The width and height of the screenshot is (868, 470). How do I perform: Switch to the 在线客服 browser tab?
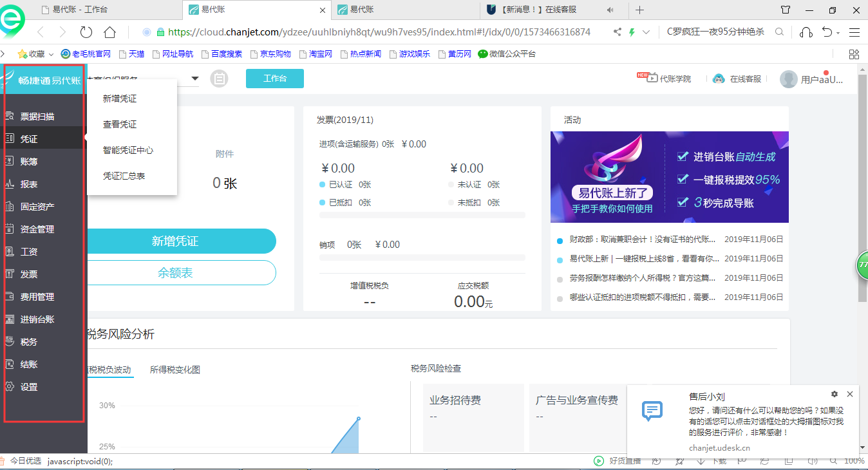[553, 10]
